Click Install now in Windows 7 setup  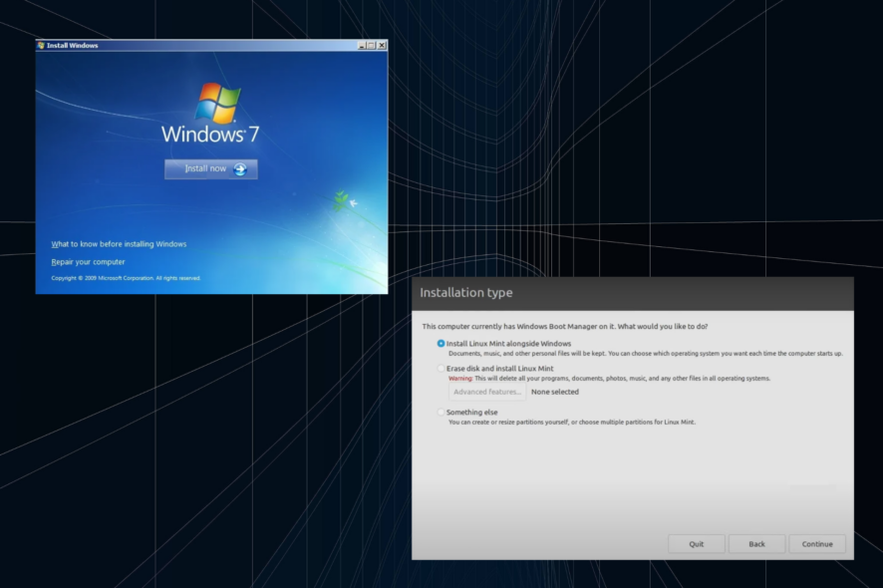click(211, 169)
